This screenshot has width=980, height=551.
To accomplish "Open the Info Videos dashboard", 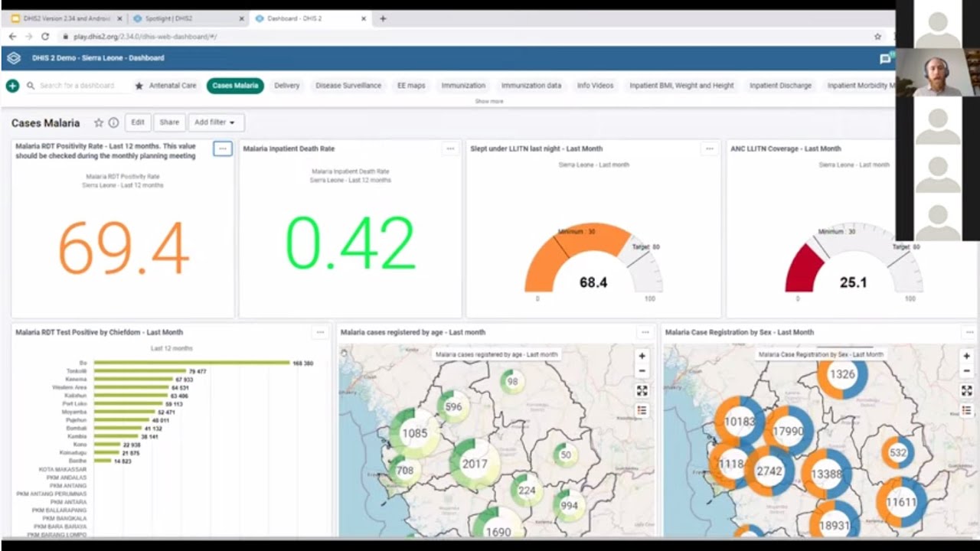I will click(x=595, y=86).
